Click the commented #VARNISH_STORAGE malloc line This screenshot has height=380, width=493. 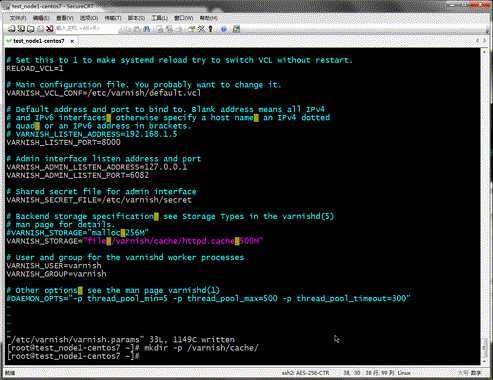click(x=78, y=233)
